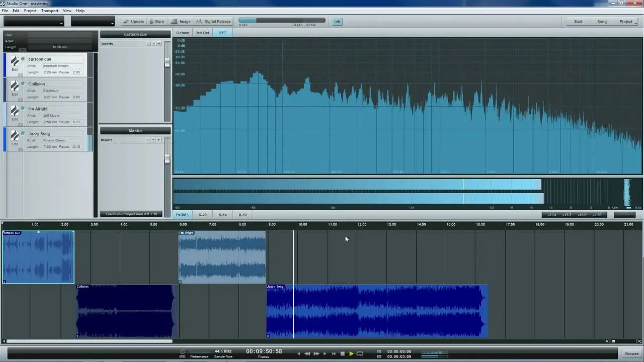Click the Edit icon for cartoon cue track
The width and height of the screenshot is (644, 362).
[15, 62]
